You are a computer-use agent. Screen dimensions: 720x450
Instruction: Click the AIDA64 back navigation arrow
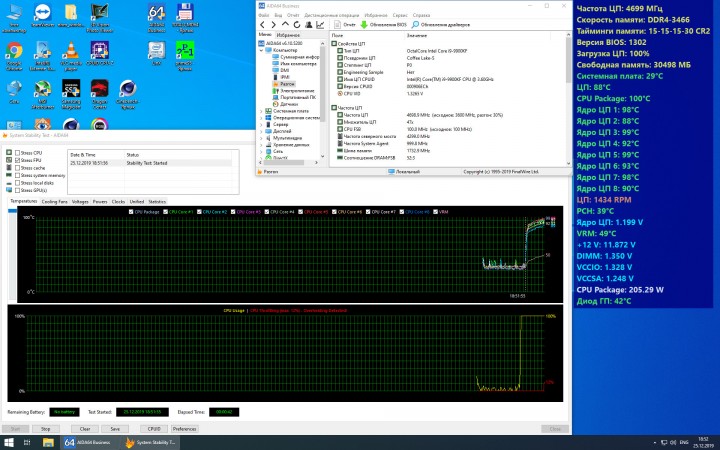click(262, 25)
